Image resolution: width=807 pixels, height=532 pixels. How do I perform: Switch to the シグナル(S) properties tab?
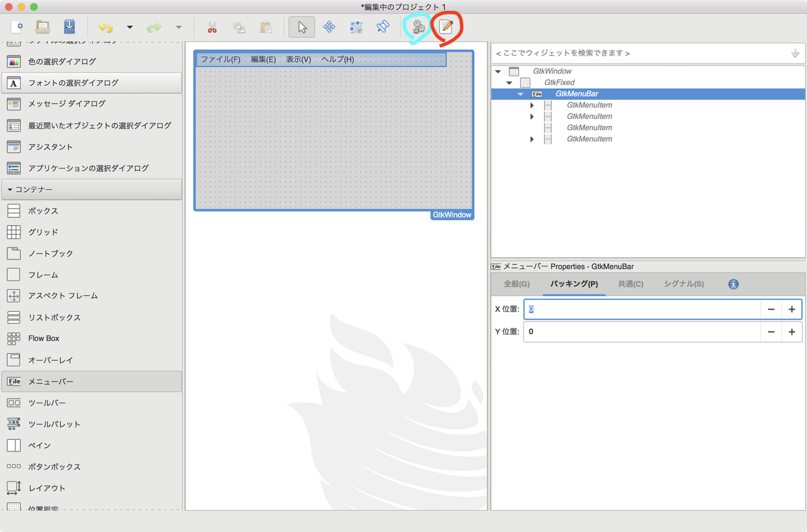click(x=683, y=284)
